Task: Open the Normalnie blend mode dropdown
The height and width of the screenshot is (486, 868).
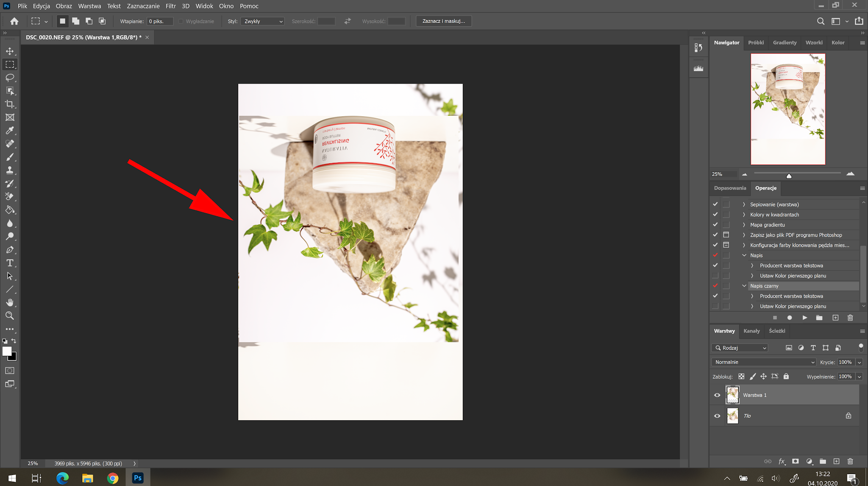Action: pos(763,362)
